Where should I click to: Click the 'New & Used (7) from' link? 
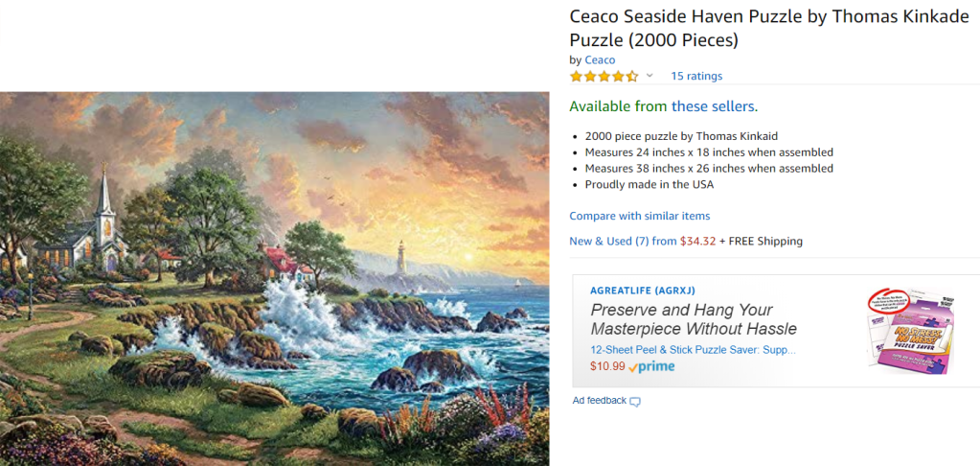[x=623, y=241]
